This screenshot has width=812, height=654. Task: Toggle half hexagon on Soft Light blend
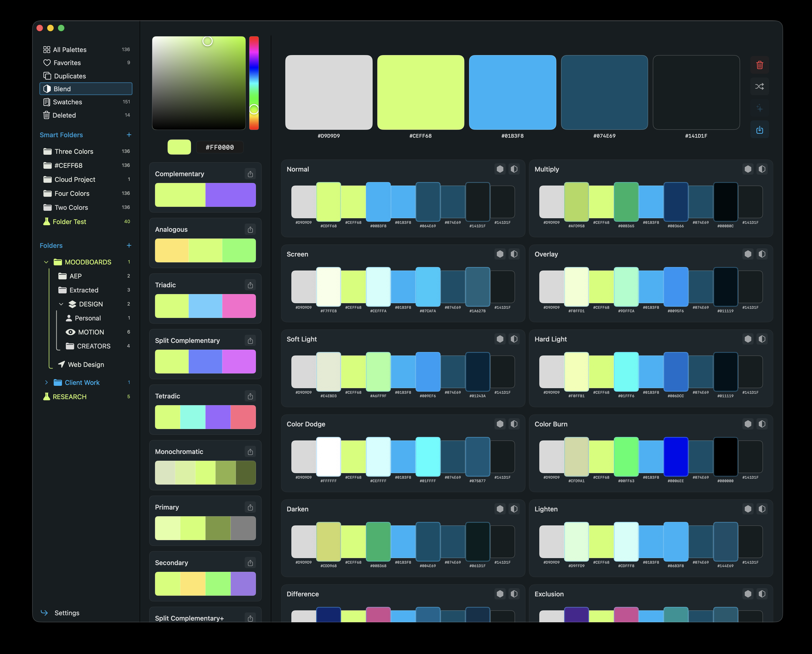(514, 339)
